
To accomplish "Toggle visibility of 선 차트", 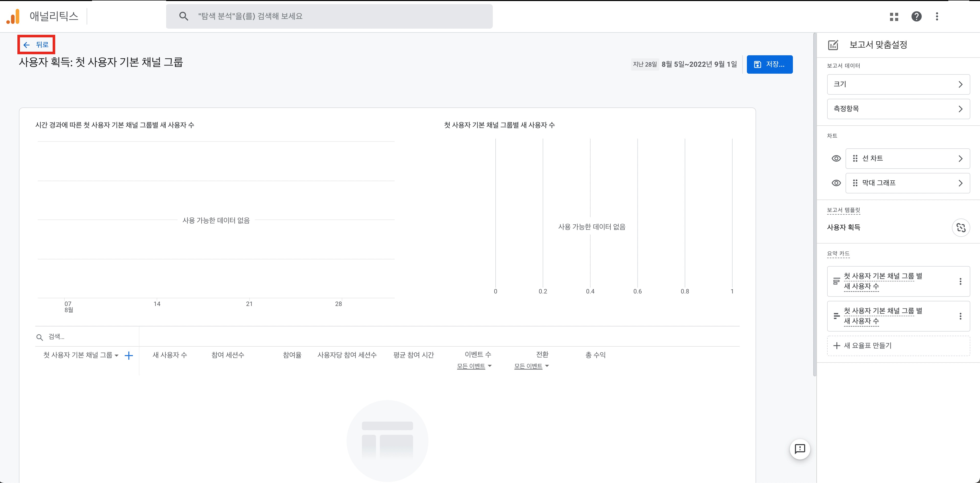I will (x=836, y=158).
